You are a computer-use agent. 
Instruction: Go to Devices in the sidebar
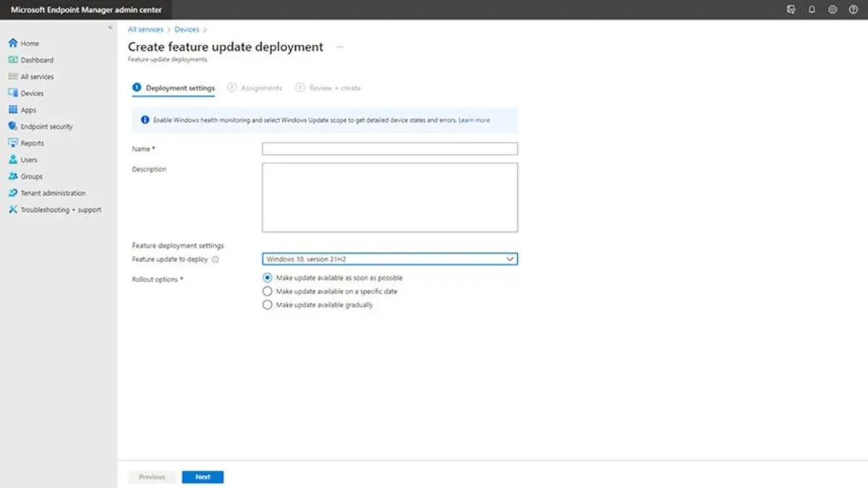pos(26,93)
